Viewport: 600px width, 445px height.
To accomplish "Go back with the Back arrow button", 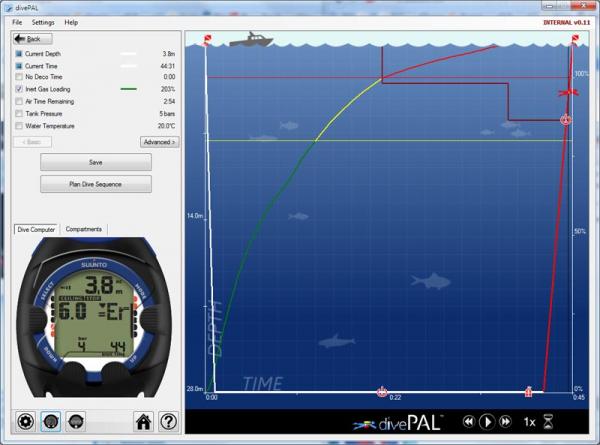I will (x=33, y=39).
